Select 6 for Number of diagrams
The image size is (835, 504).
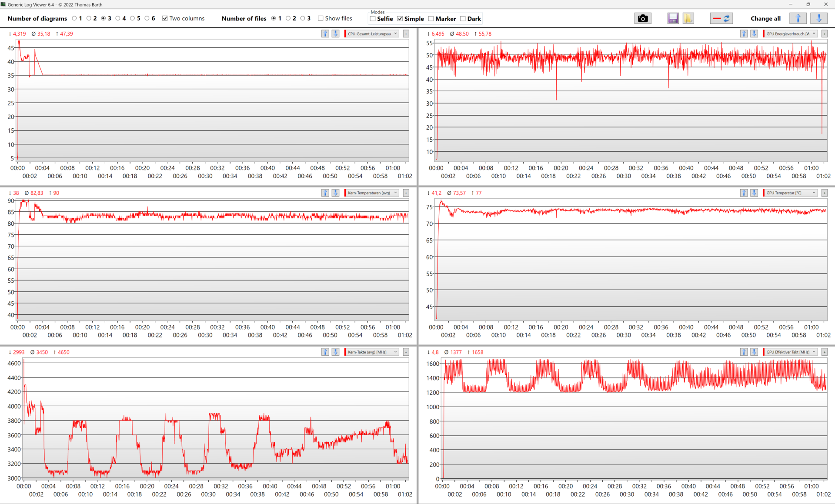click(x=147, y=18)
